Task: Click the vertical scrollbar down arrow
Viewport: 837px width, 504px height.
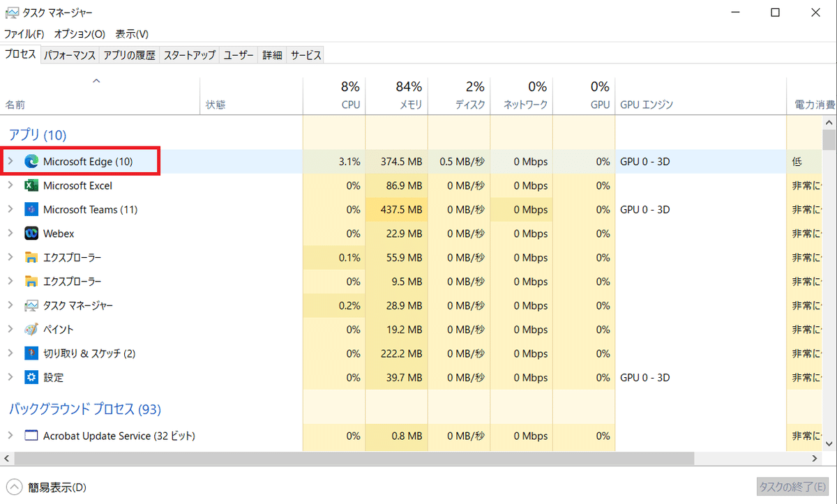Action: [x=829, y=443]
